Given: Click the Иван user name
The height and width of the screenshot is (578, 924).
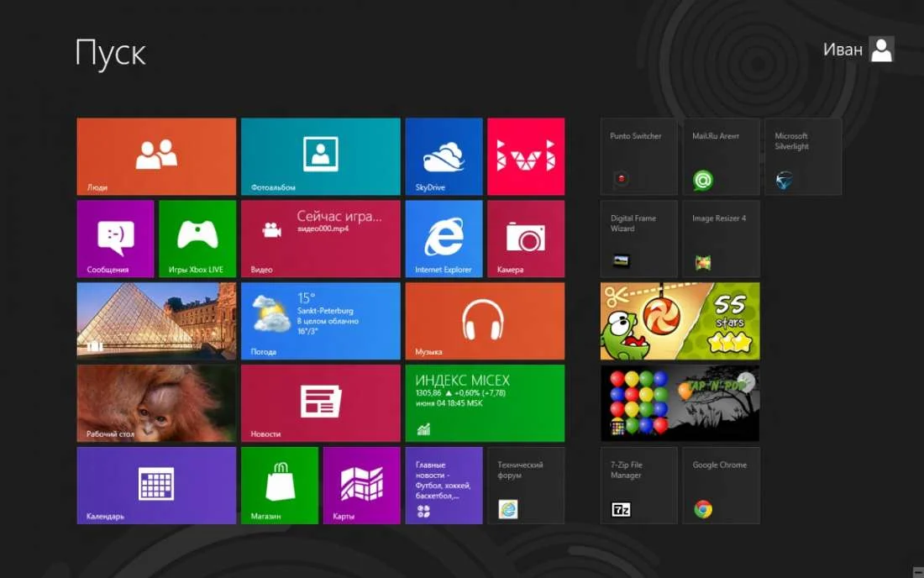Looking at the screenshot, I should (x=843, y=50).
